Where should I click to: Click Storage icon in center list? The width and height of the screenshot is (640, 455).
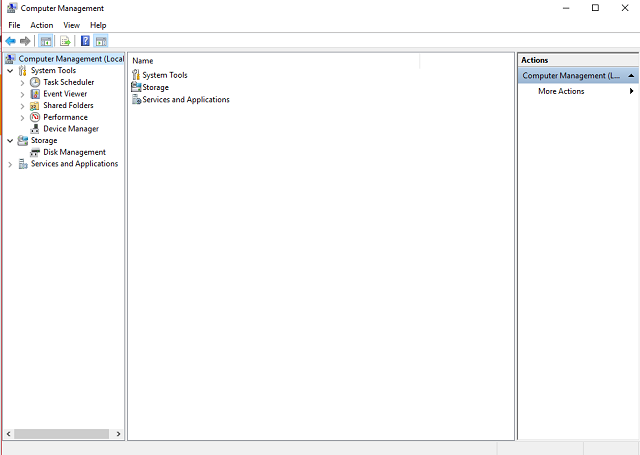(x=136, y=87)
